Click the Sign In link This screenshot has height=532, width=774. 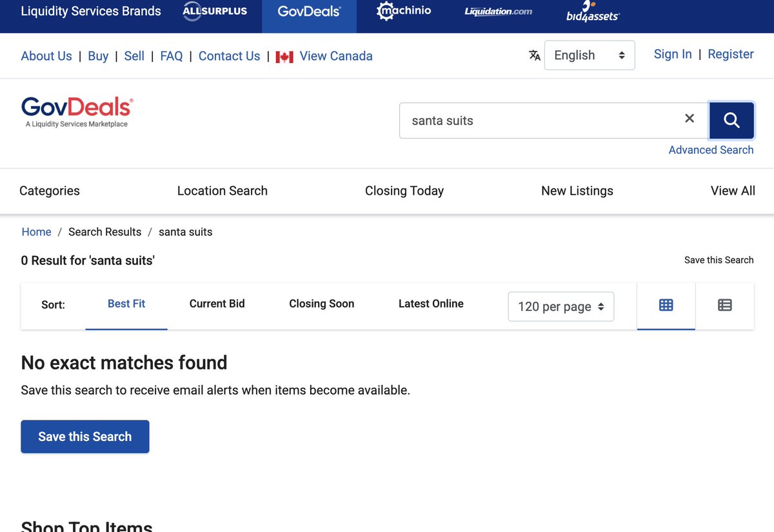[673, 54]
